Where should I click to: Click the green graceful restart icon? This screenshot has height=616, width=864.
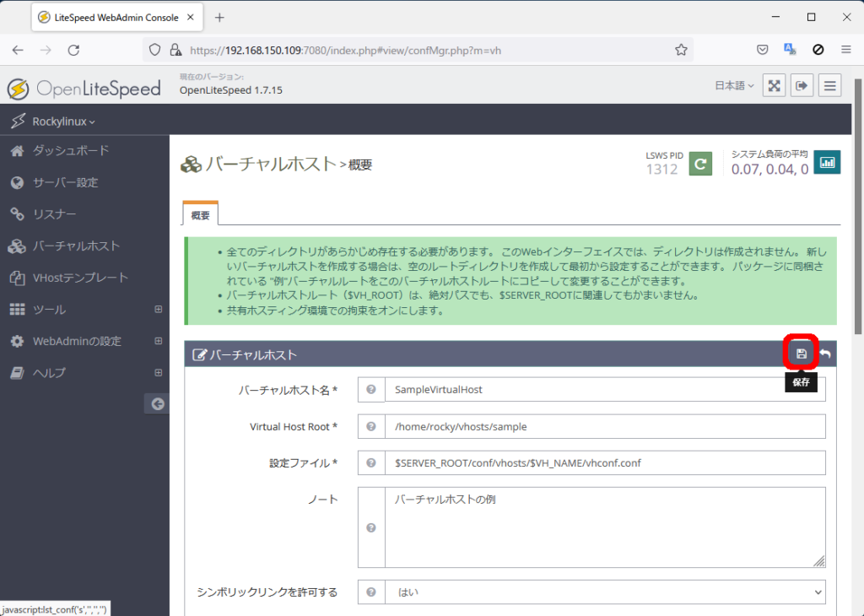700,163
